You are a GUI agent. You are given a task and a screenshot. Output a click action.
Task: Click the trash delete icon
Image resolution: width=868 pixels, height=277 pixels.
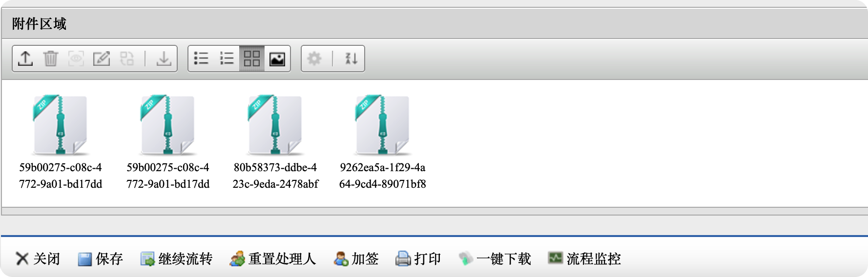[51, 59]
